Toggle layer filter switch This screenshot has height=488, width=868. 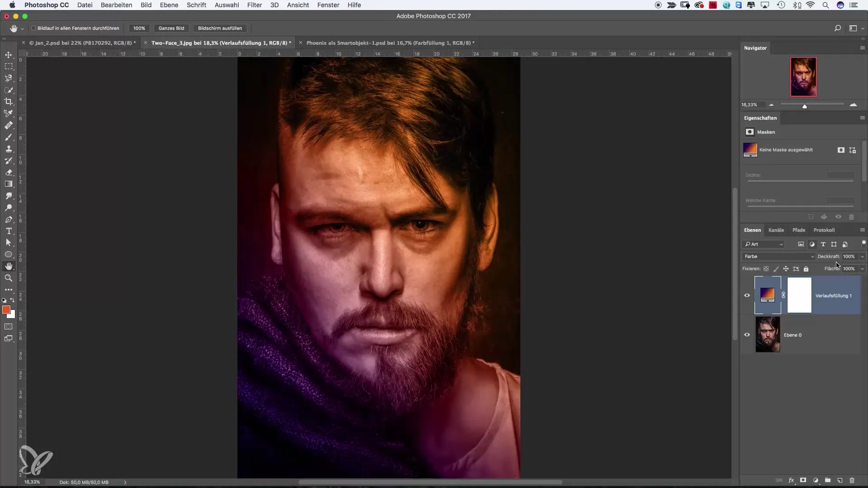[863, 243]
